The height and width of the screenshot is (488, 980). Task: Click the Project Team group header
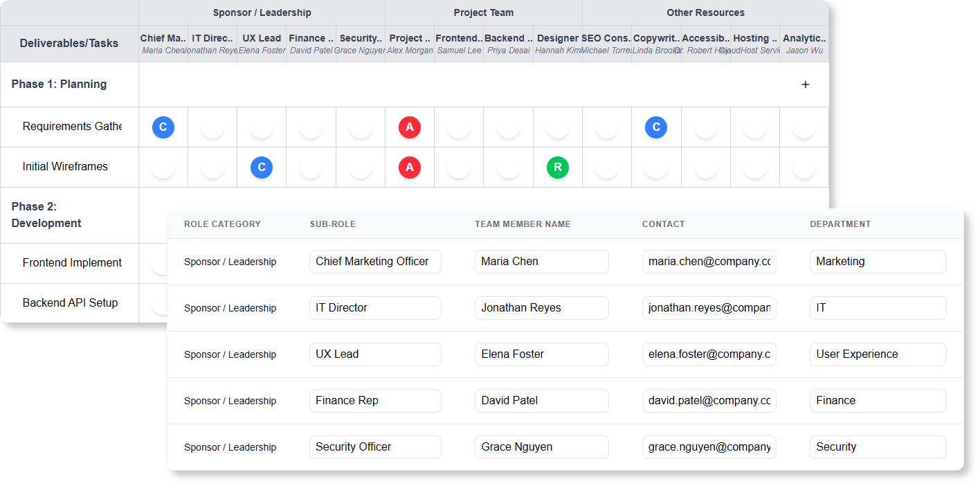coord(483,12)
